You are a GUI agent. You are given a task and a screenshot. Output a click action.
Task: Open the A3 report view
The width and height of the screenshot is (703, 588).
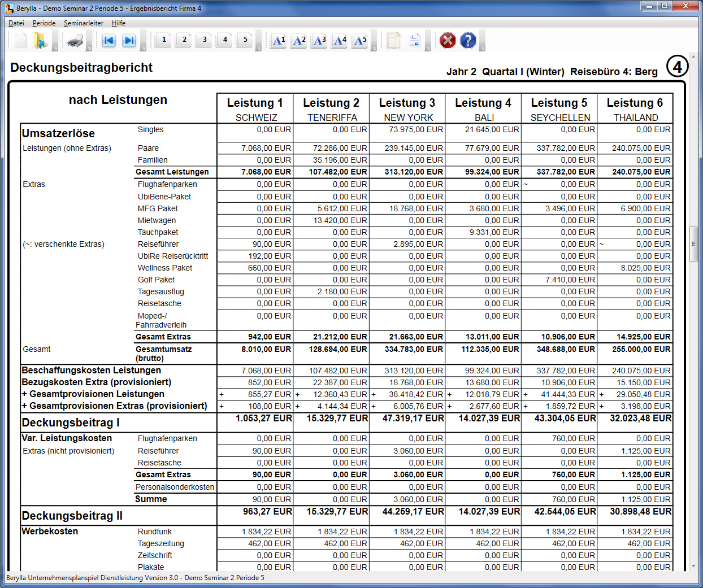319,41
